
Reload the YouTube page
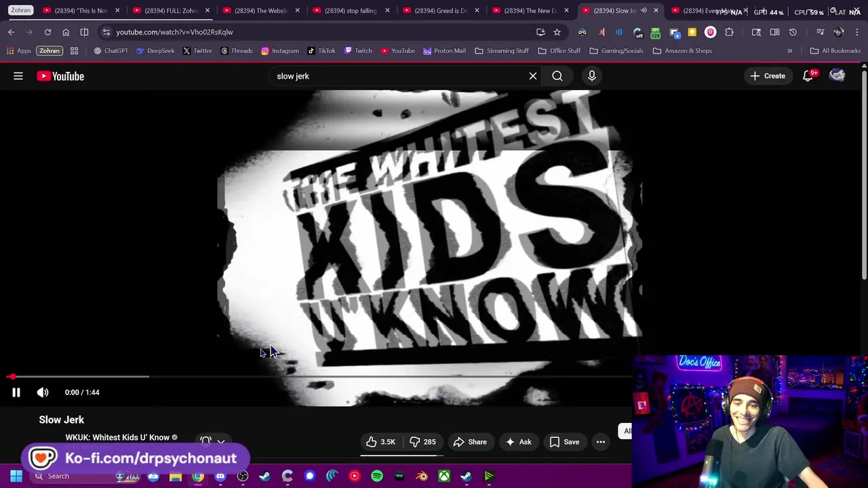[47, 32]
